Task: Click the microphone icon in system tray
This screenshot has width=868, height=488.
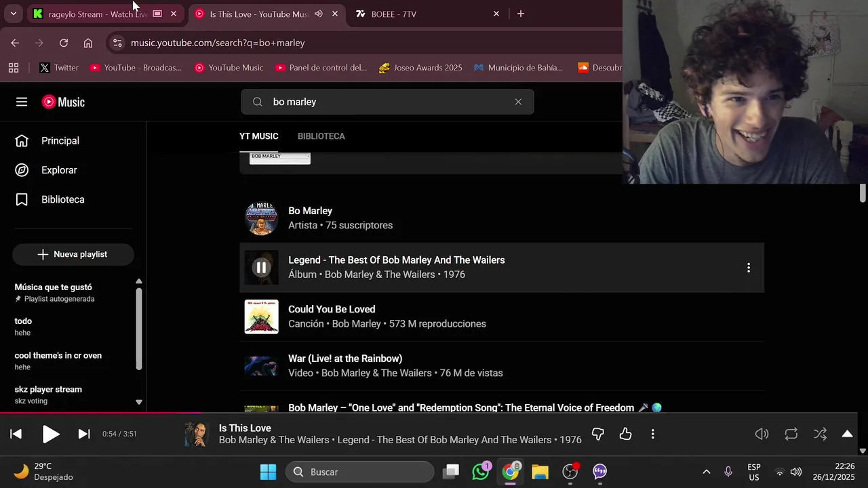Action: 728,472
